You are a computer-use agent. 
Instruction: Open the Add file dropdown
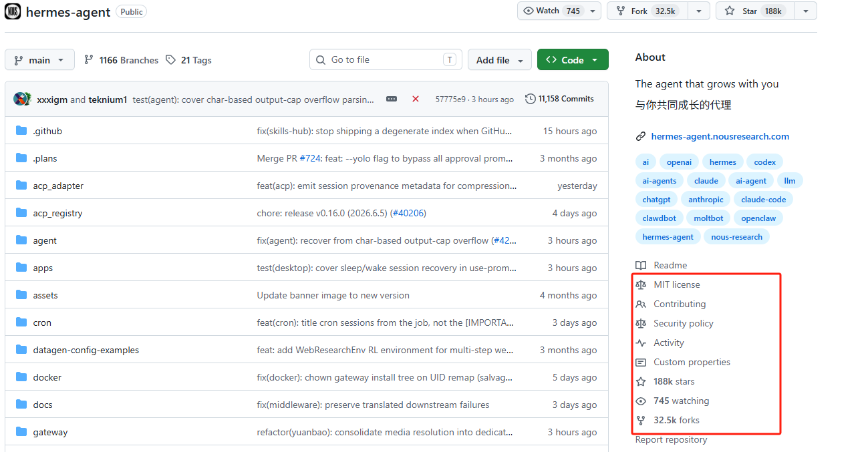500,60
